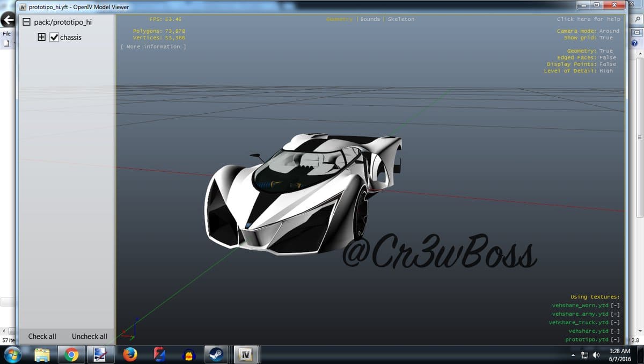Switch to the Bounds view tab
The width and height of the screenshot is (644, 364).
370,19
